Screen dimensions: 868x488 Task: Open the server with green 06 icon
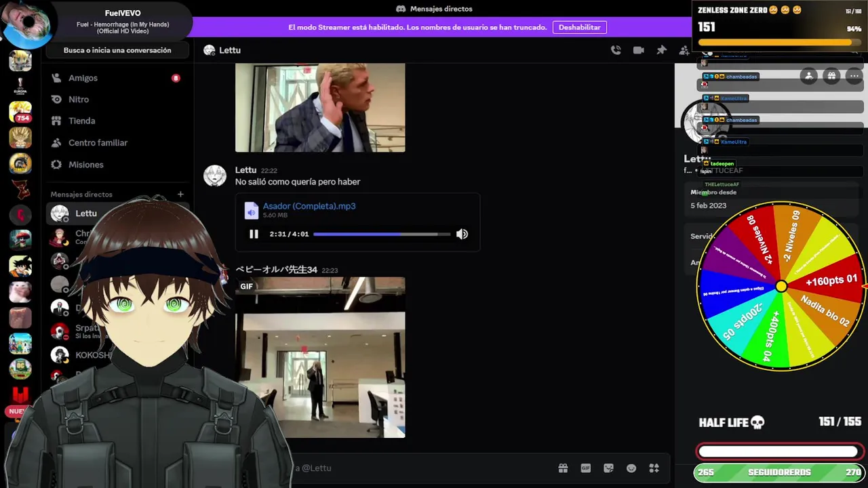pyautogui.click(x=20, y=369)
